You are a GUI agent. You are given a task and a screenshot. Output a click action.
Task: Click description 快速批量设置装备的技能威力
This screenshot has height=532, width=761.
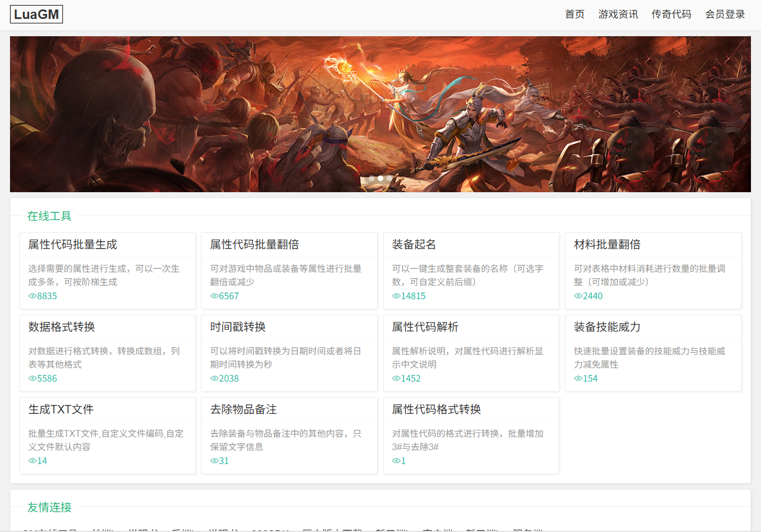[650, 358]
